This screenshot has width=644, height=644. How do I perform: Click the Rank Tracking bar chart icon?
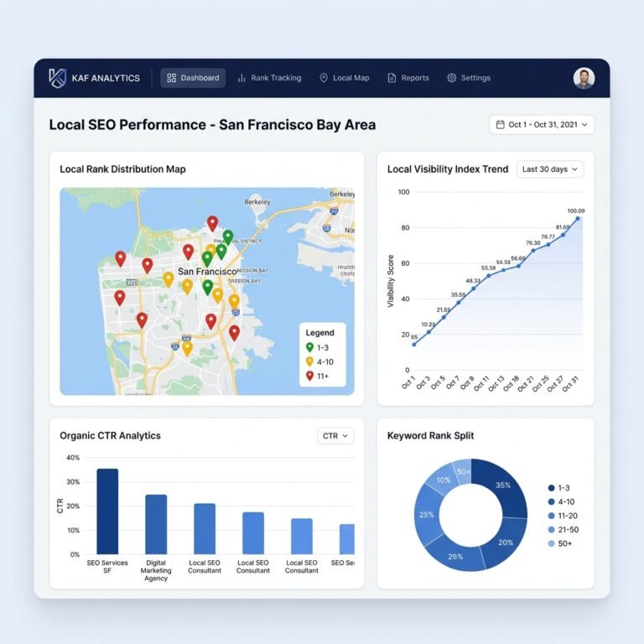(x=241, y=78)
